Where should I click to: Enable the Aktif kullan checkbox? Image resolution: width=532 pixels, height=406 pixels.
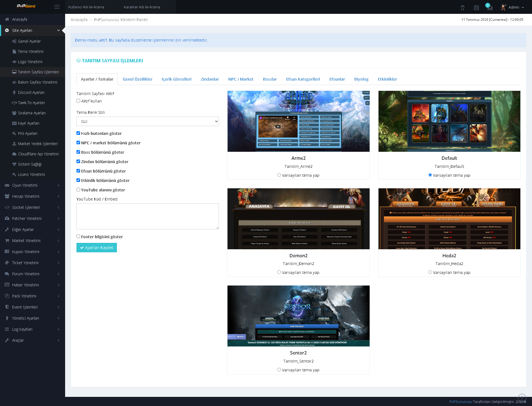78,101
